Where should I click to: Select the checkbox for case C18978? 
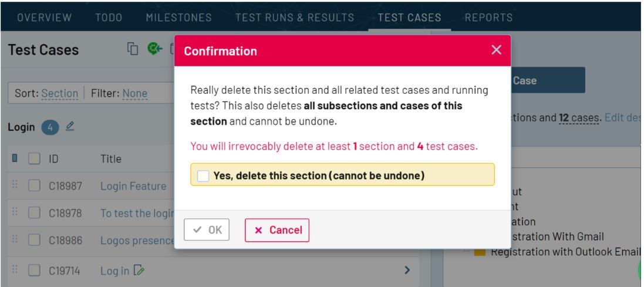pos(34,213)
